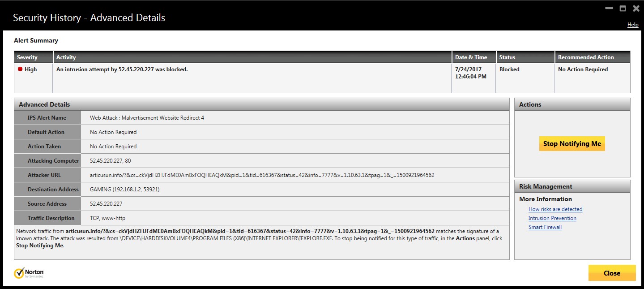644x289 pixels.
Task: Open the Intrusion Prevention link
Action: tap(552, 218)
